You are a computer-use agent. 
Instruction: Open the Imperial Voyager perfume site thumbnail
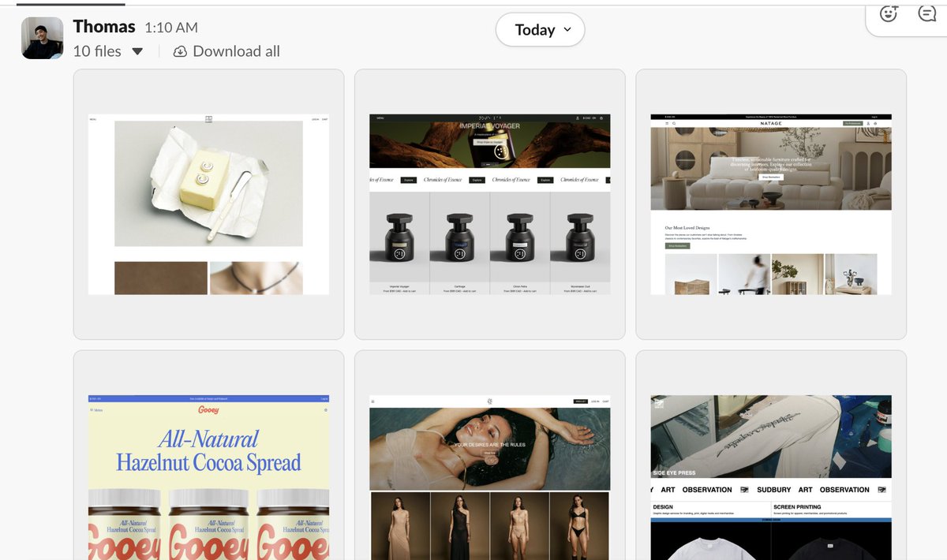[489, 204]
